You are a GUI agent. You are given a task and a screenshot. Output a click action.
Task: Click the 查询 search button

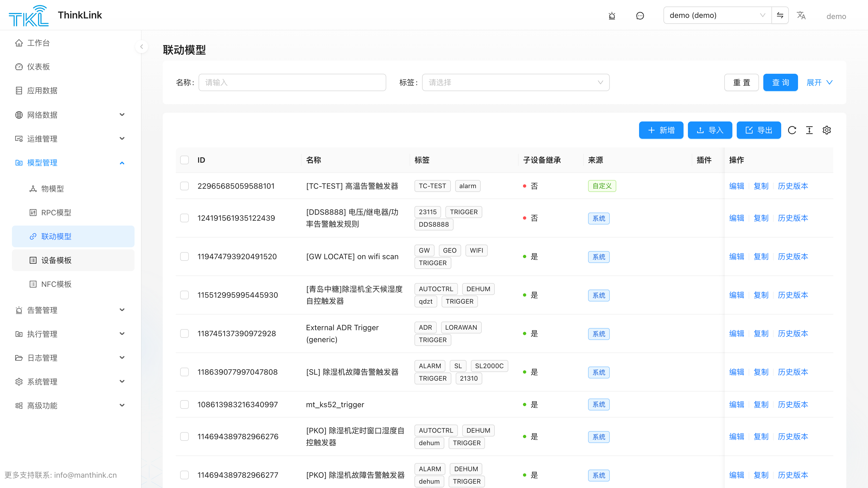coord(780,82)
